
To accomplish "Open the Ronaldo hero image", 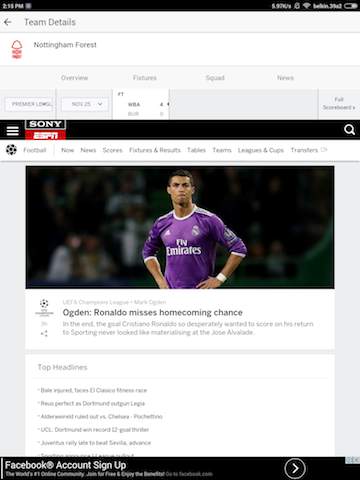I will [180, 227].
